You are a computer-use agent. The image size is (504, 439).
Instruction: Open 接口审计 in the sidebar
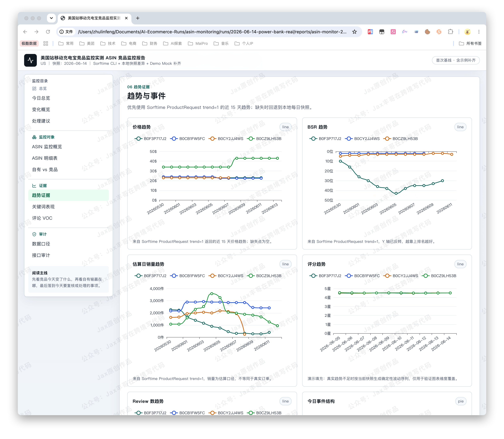(x=69, y=255)
